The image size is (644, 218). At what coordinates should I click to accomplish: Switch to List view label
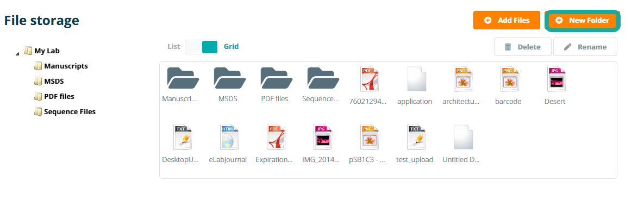[x=173, y=47]
